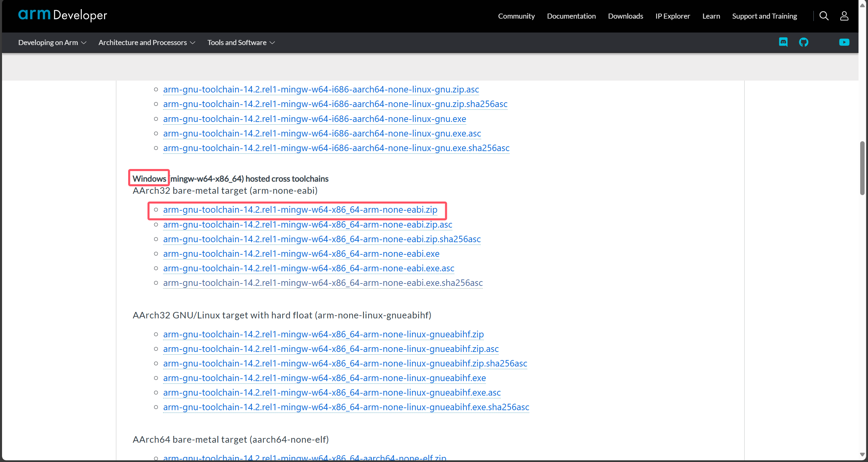Download x86_64 arm-none-linux-gnueabihf.zip toolchain
Image resolution: width=868 pixels, height=462 pixels.
(x=323, y=334)
